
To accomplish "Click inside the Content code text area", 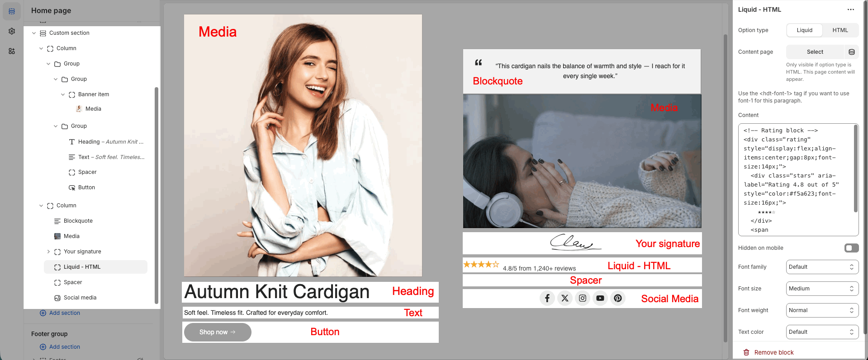I will (x=796, y=180).
